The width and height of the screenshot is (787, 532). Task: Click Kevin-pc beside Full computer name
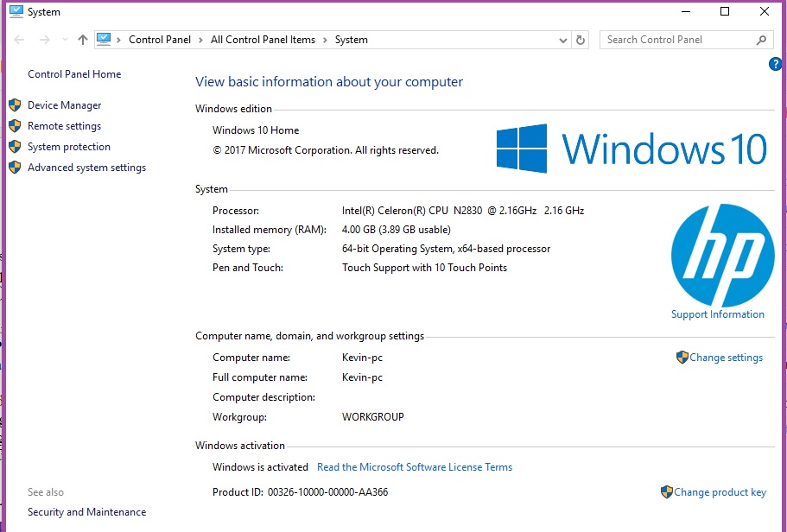pos(362,377)
